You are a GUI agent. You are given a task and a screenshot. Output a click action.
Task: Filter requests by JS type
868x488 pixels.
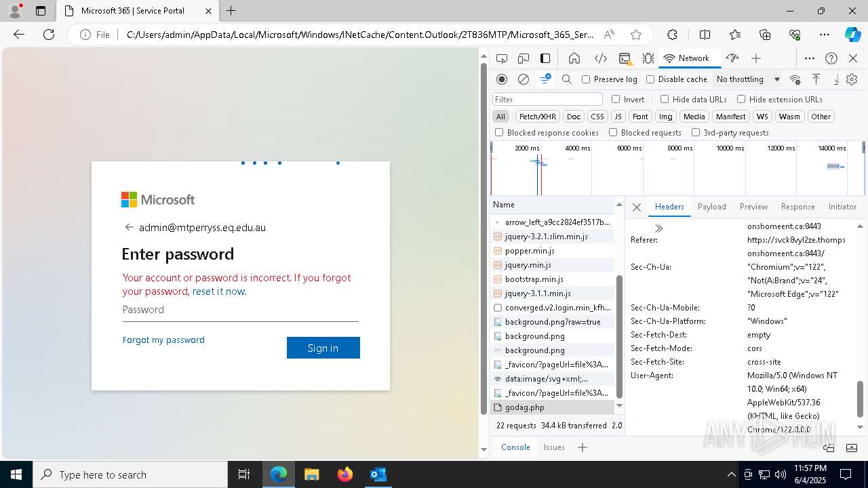click(618, 117)
